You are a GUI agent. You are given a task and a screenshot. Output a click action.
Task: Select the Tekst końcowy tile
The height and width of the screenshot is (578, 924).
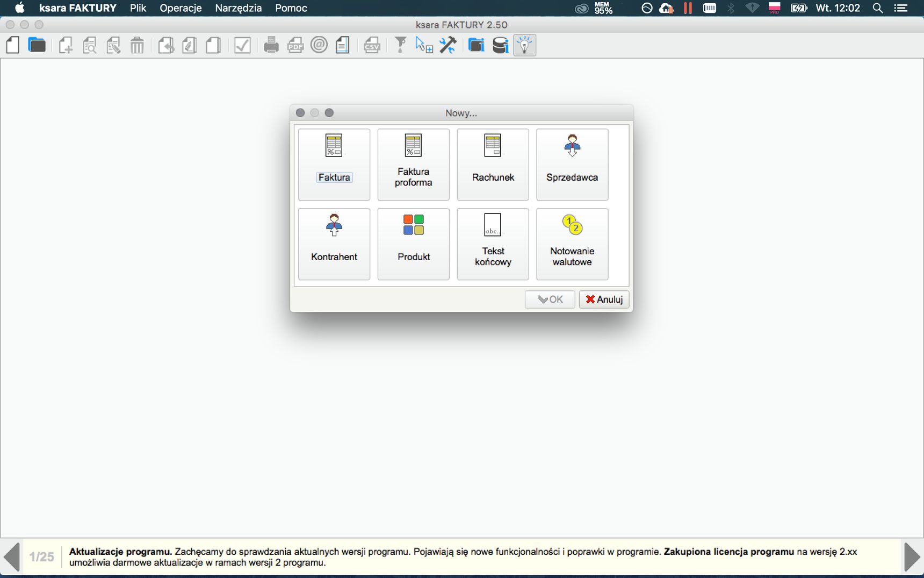493,244
